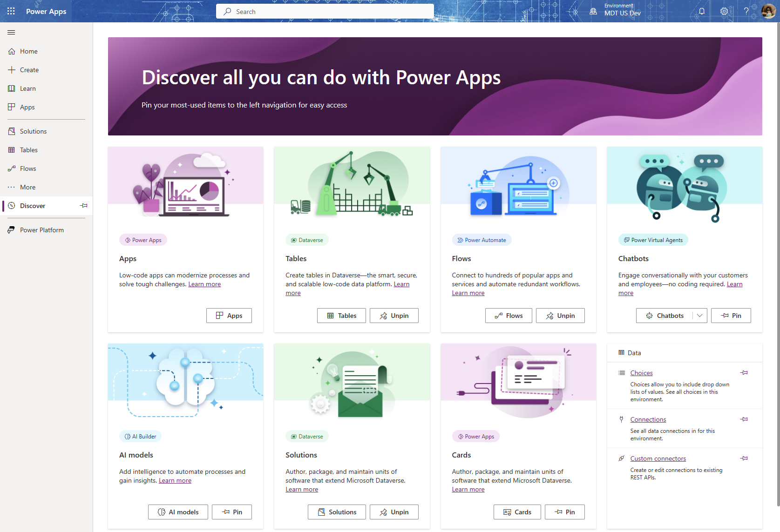The height and width of the screenshot is (532, 780).
Task: Open Learn more link on Cards card
Action: [x=468, y=490]
